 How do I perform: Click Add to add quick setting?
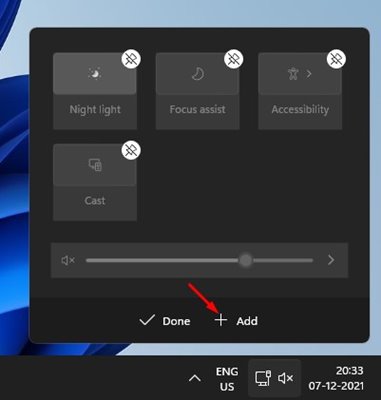pyautogui.click(x=236, y=321)
